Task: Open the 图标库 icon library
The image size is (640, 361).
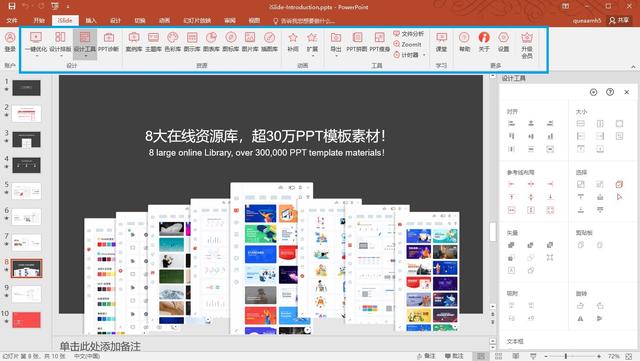Action: (x=231, y=42)
